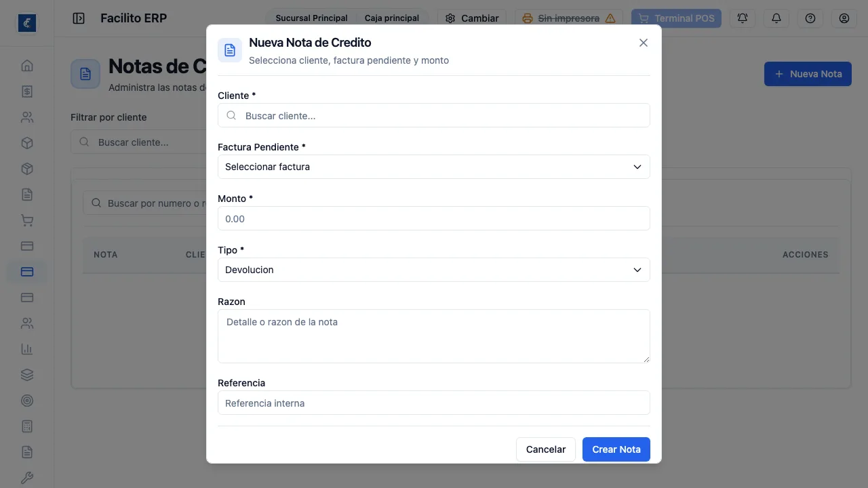Open the calculator sidebar icon
This screenshot has width=868, height=488.
[x=27, y=426]
